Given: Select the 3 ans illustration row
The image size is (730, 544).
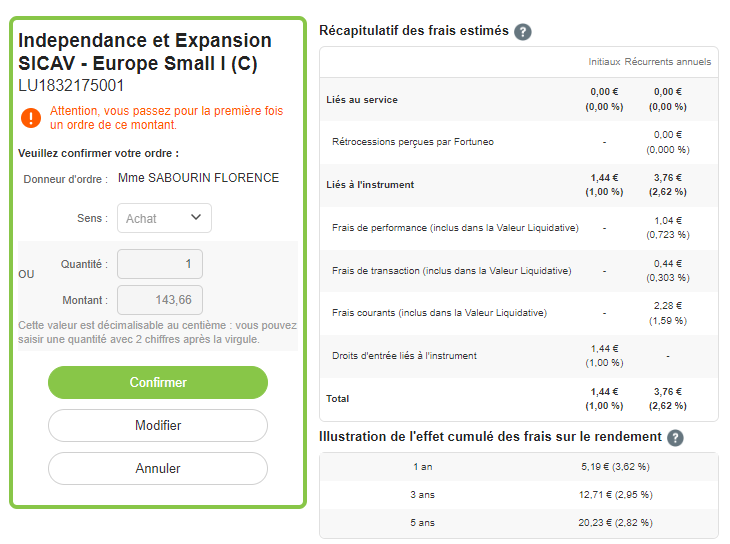Looking at the screenshot, I should click(x=519, y=495).
